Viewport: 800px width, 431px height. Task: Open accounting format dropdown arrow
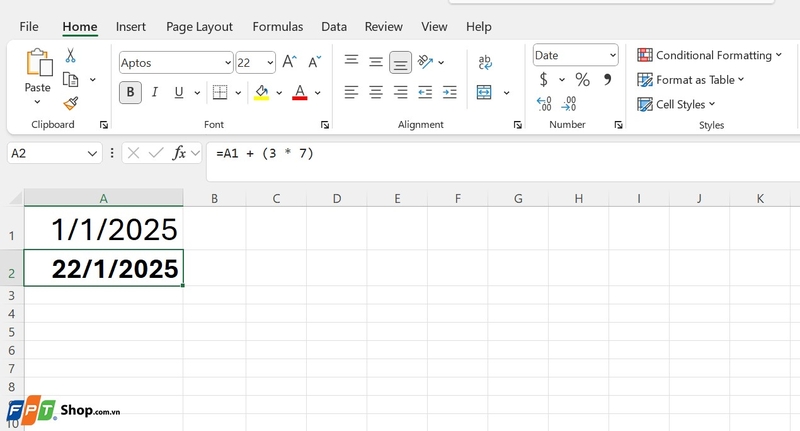pos(562,80)
